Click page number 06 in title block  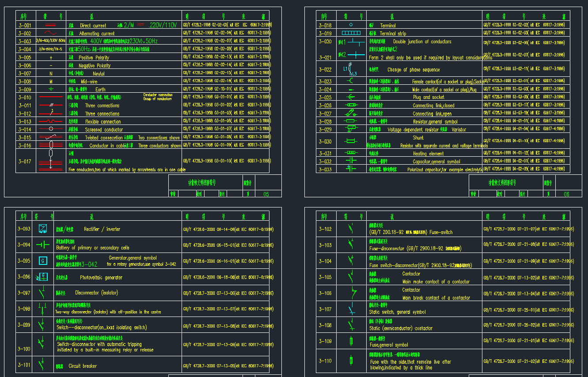566,194
